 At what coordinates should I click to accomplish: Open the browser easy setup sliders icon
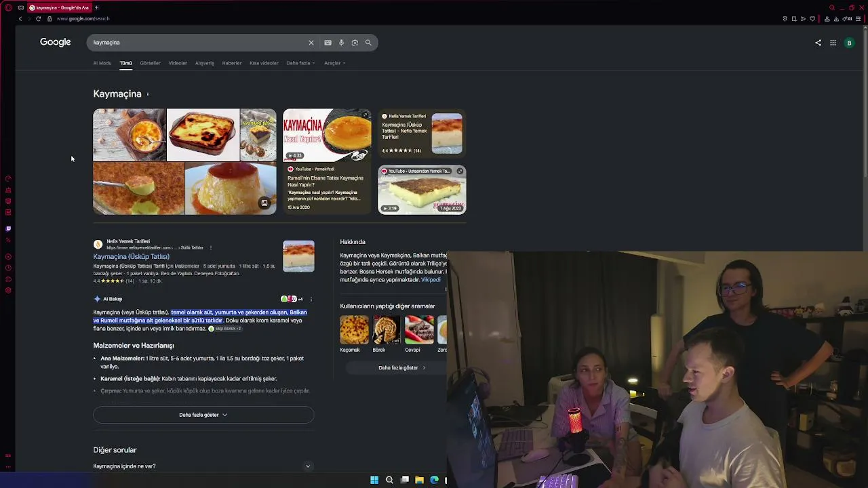(x=859, y=19)
